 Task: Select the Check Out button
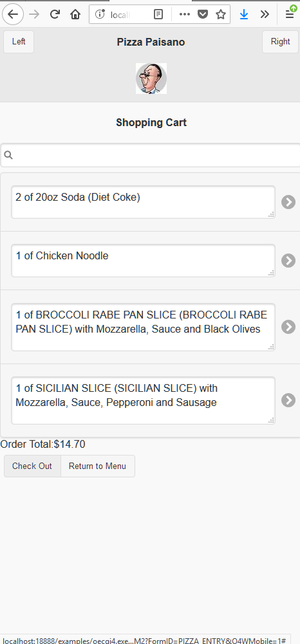[32, 466]
